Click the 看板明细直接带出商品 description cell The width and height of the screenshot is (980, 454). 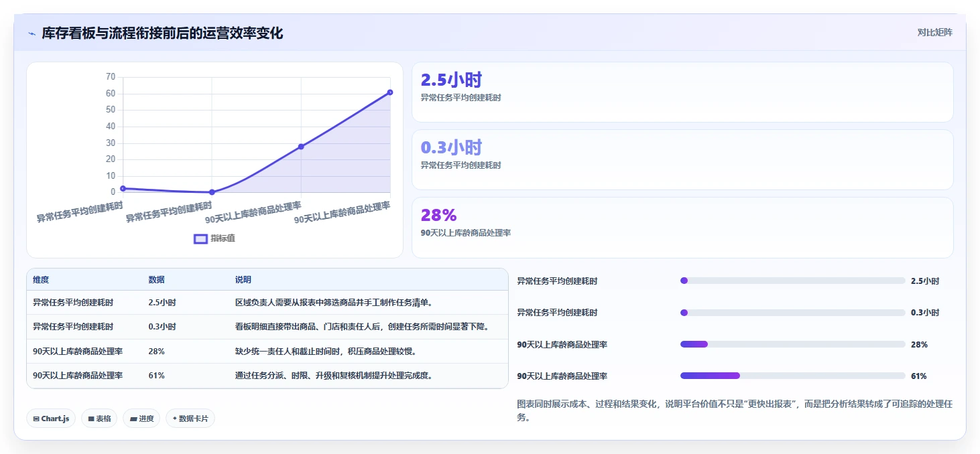point(363,327)
